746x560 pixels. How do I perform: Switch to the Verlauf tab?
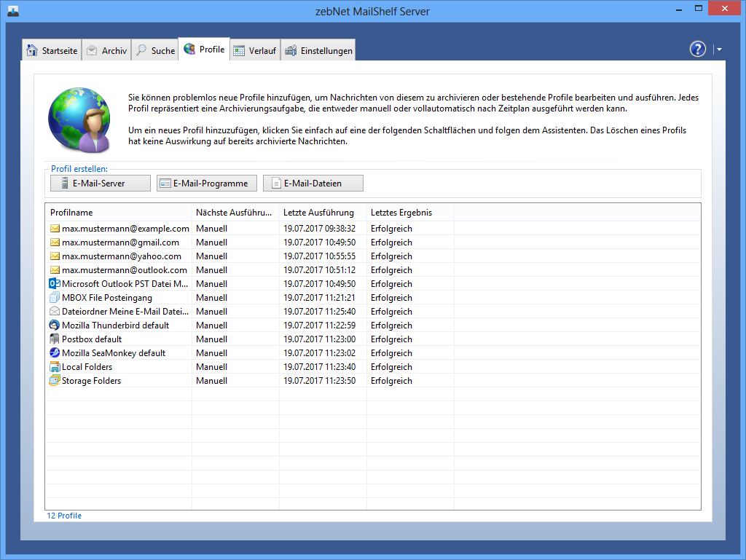click(x=255, y=50)
